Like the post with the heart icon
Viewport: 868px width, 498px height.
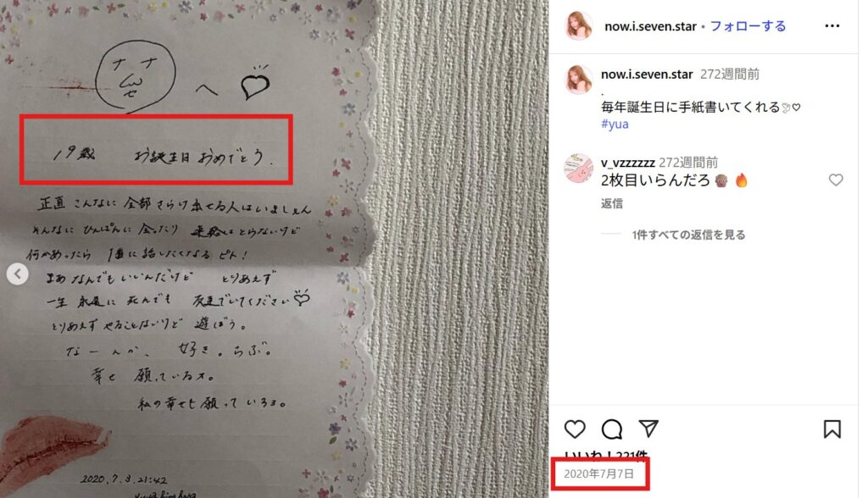point(575,429)
